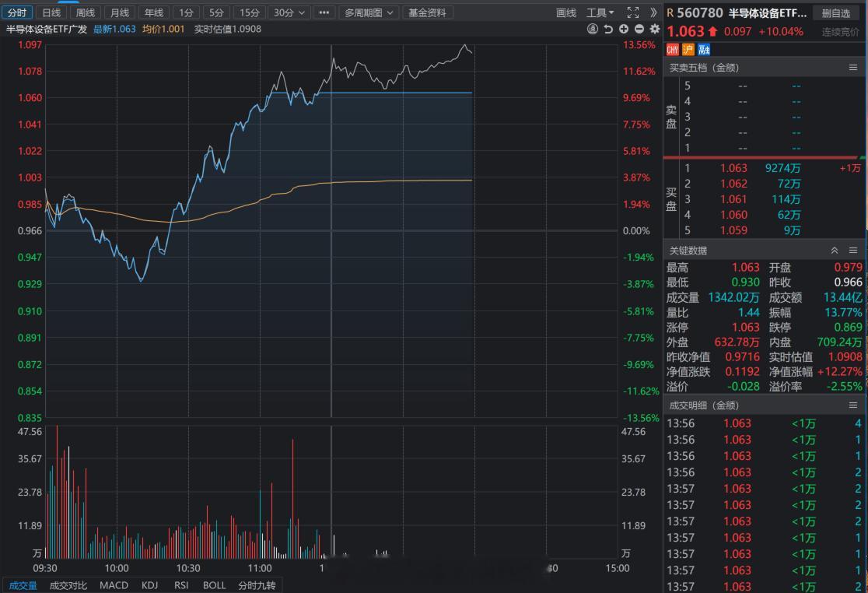Image resolution: width=868 pixels, height=593 pixels.
Task: Click bid level 4 price 1.060
Action: (733, 214)
